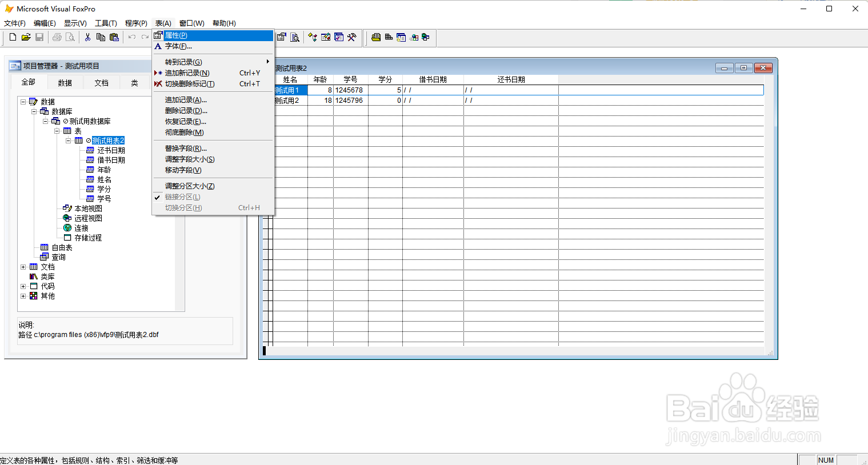Choose 替换字段(R)... menu item
The width and height of the screenshot is (868, 465).
click(213, 149)
